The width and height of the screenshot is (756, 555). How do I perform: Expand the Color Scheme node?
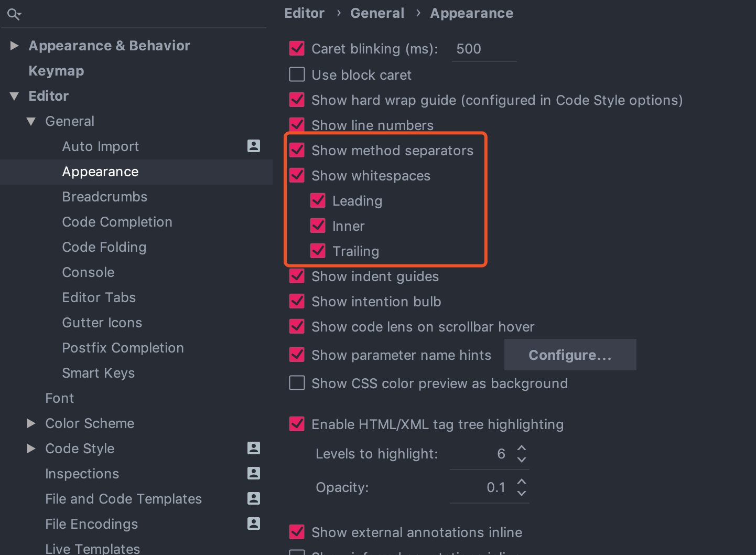(31, 423)
